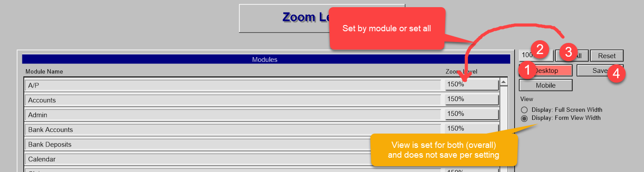Click the red numbered circle 4

tap(616, 74)
